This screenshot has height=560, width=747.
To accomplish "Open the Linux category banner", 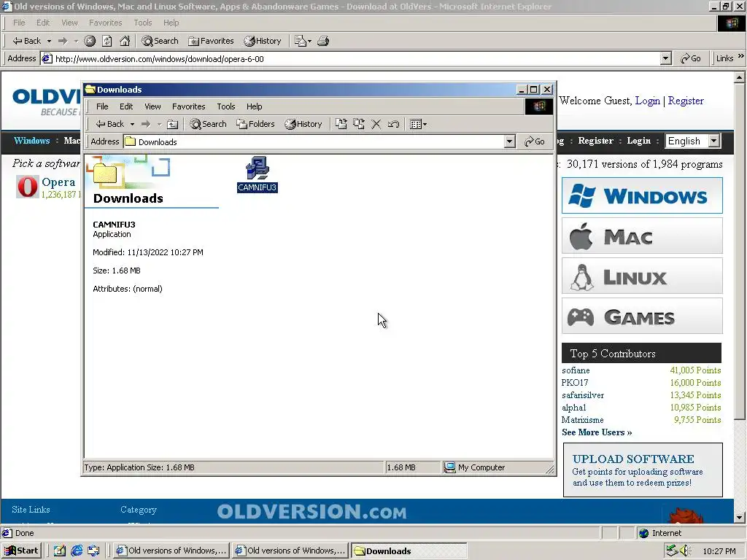I will point(642,276).
